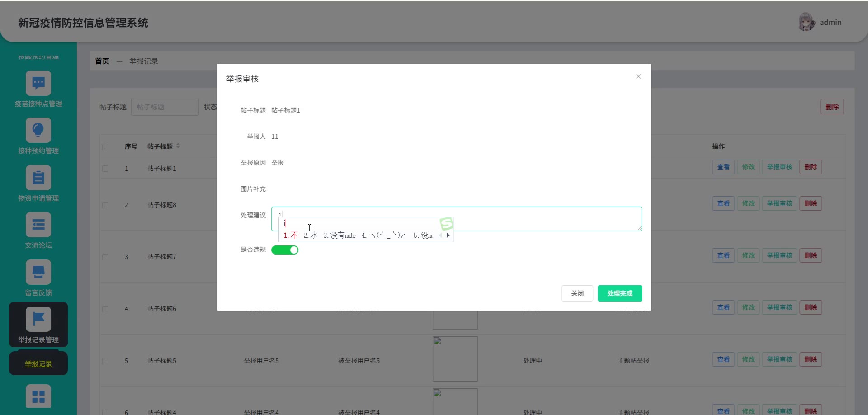Choose IME candidate 5.没m

coord(423,236)
